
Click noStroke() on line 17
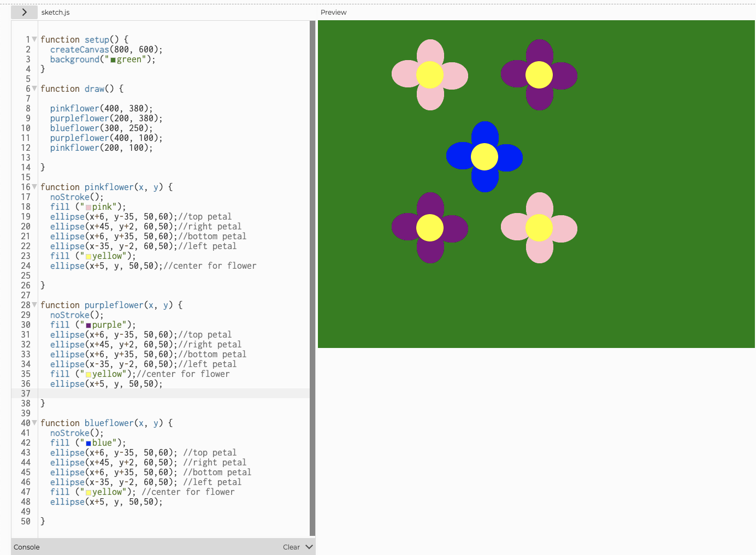[77, 197]
